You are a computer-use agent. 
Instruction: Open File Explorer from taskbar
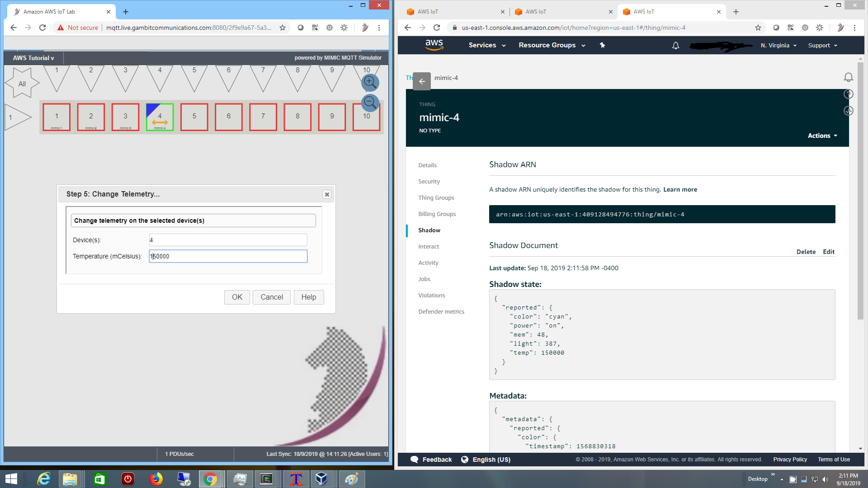tap(70, 479)
